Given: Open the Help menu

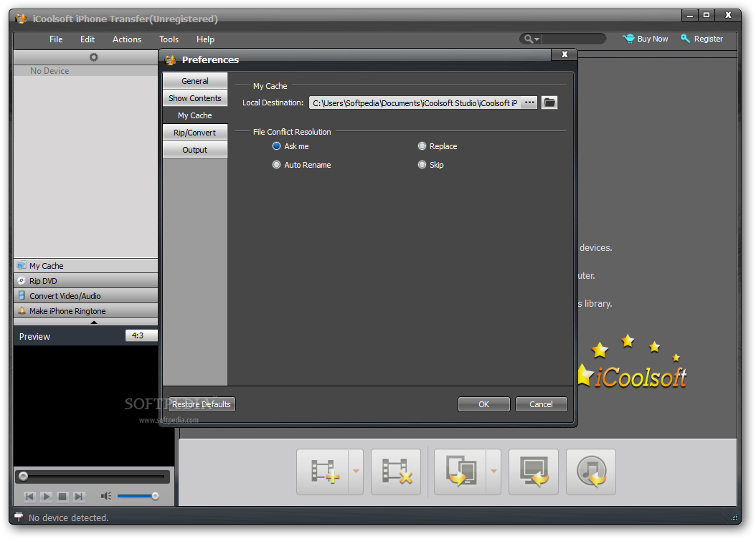Looking at the screenshot, I should pos(205,39).
